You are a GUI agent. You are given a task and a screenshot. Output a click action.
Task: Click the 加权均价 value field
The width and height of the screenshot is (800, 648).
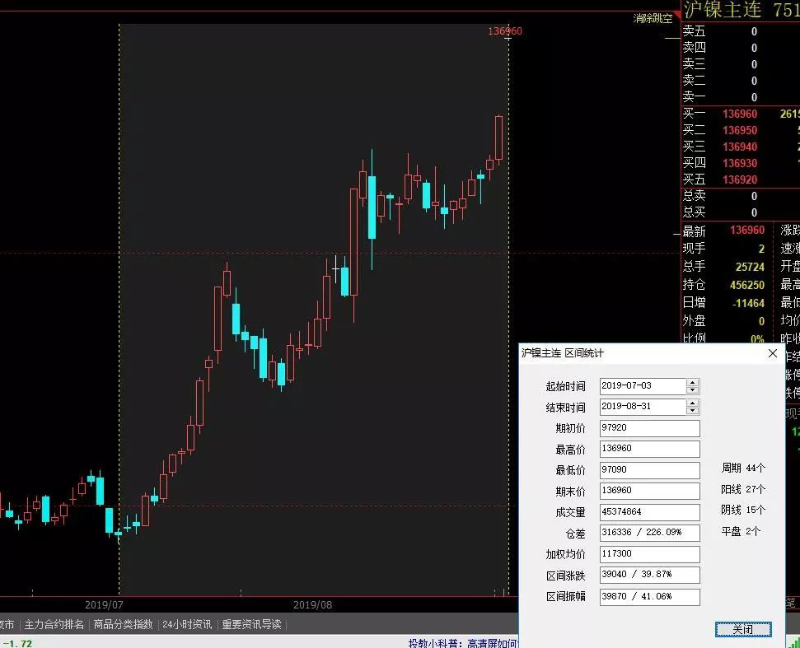pos(649,554)
